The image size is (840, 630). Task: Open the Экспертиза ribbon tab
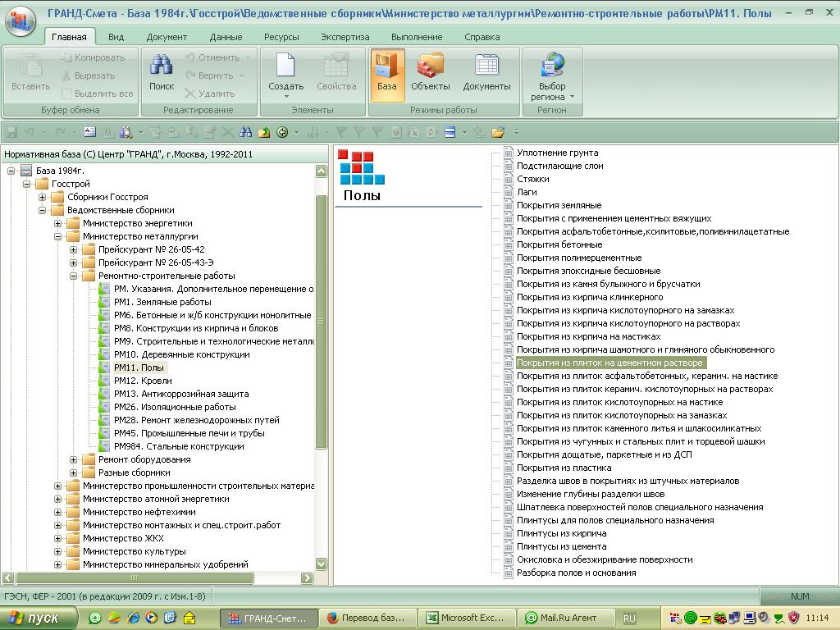[345, 37]
